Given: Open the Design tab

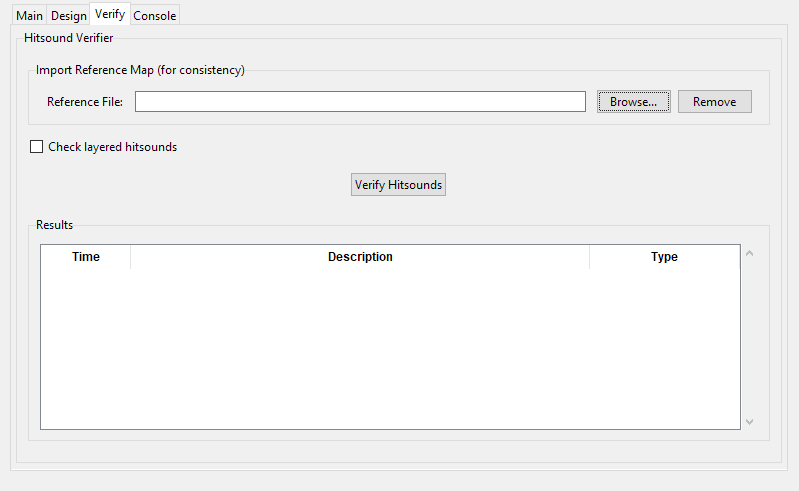Looking at the screenshot, I should click(x=69, y=16).
